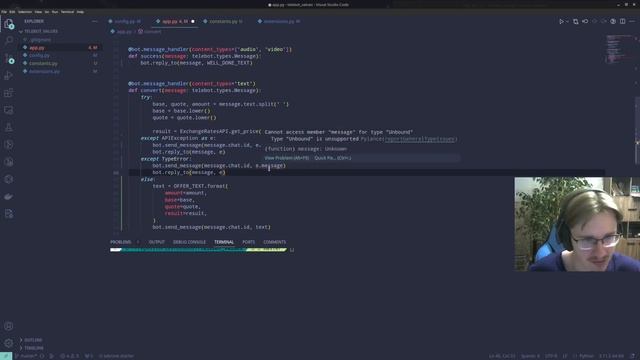Click the Python interpreter version entry

[x=611, y=356]
